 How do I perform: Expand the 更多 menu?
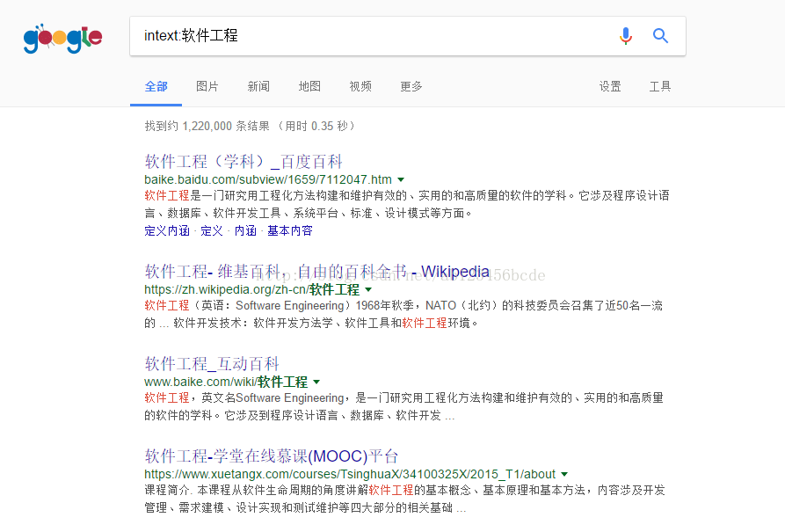(411, 87)
